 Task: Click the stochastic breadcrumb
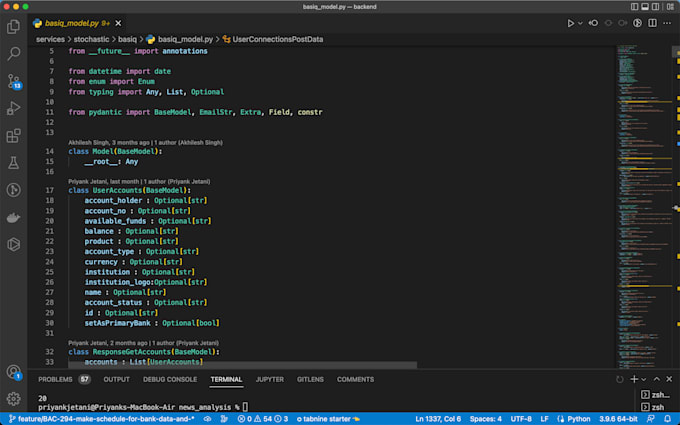[91, 39]
